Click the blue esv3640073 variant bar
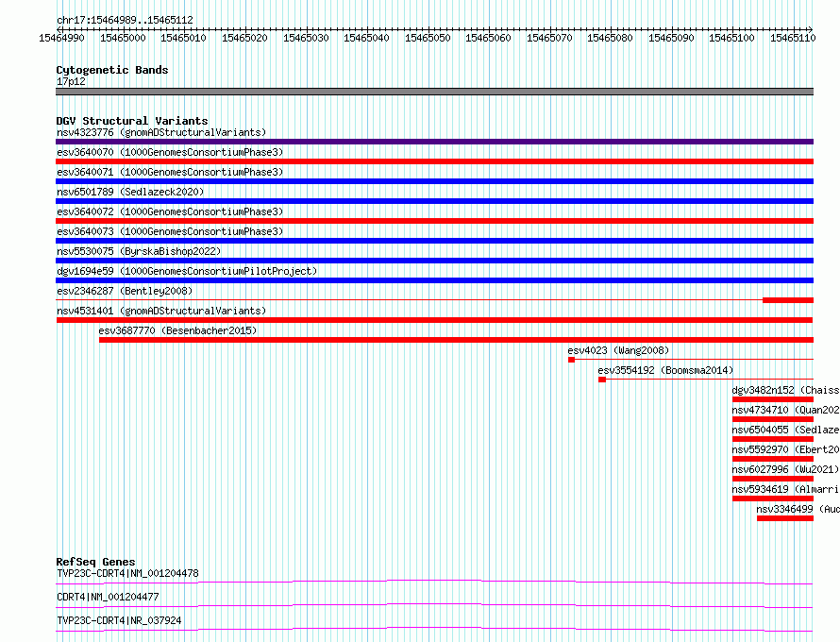The width and height of the screenshot is (840, 642). [x=434, y=241]
